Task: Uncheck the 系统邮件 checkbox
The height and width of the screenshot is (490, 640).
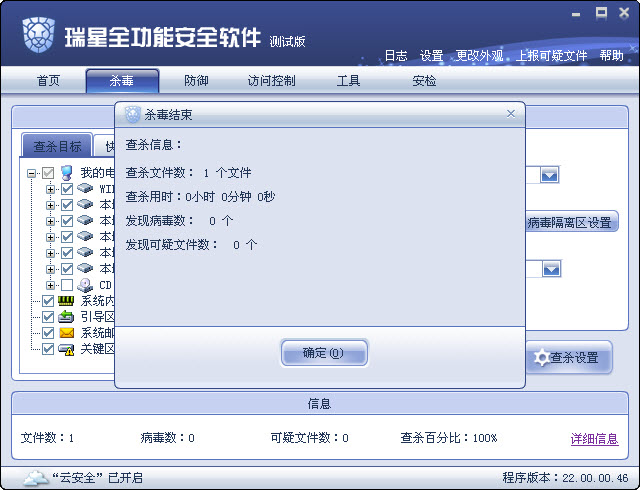Action: pyautogui.click(x=48, y=333)
